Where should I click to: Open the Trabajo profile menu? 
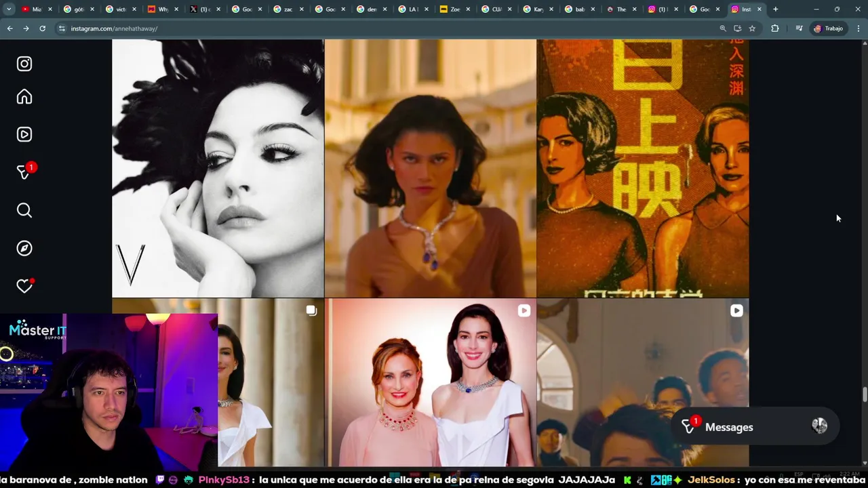pos(828,28)
